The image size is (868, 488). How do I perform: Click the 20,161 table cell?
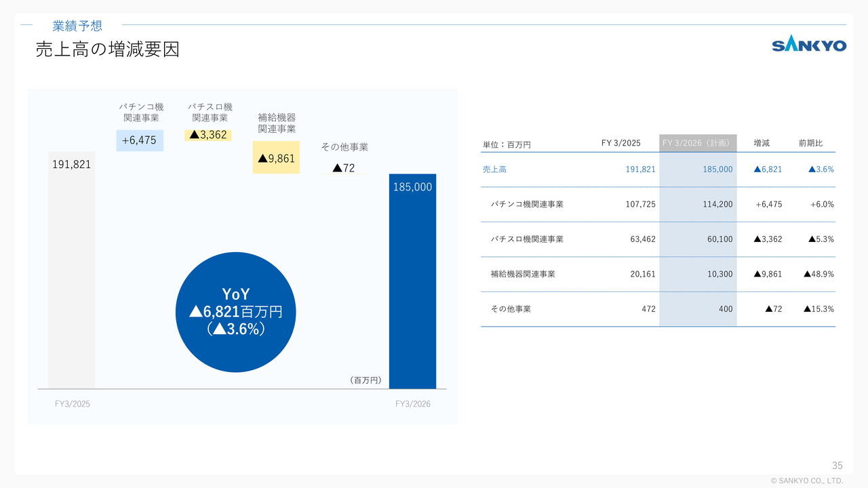tap(643, 274)
